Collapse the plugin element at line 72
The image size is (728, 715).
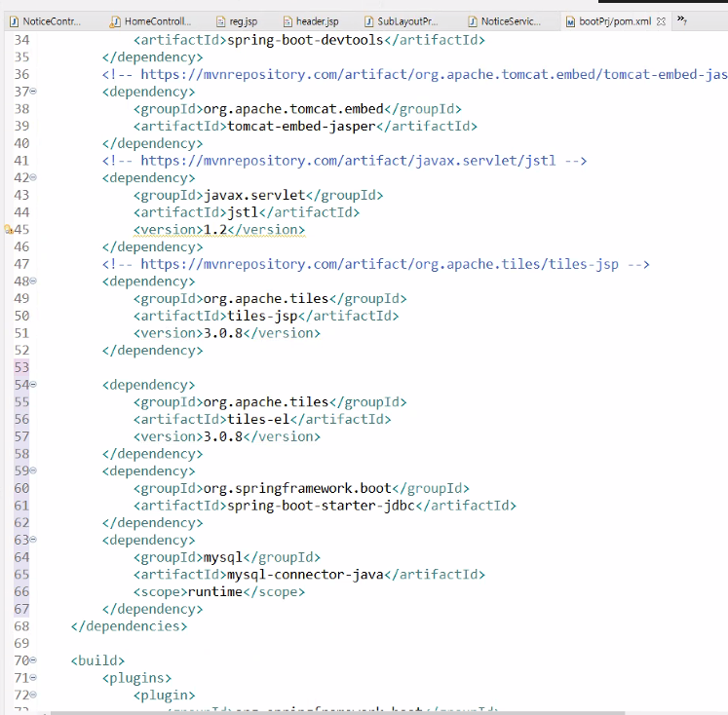point(33,695)
